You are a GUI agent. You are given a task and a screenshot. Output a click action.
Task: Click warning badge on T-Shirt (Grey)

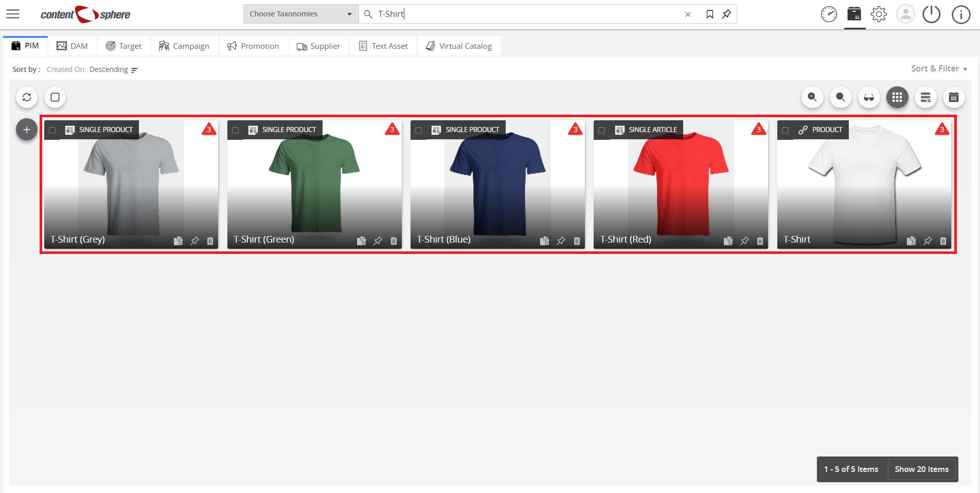(x=209, y=129)
